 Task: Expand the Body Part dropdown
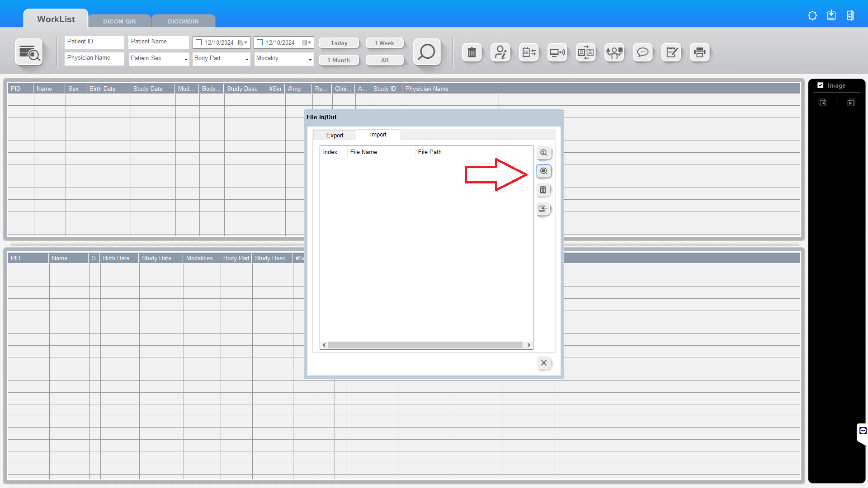pos(246,59)
